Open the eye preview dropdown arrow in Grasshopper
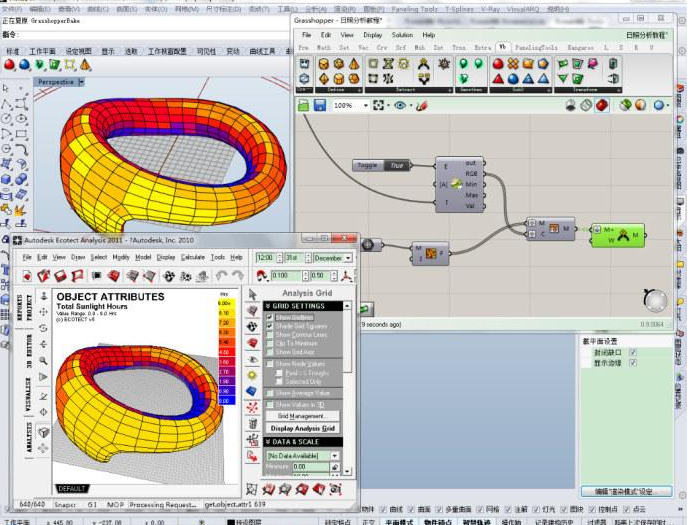Image resolution: width=690 pixels, height=525 pixels. (411, 106)
